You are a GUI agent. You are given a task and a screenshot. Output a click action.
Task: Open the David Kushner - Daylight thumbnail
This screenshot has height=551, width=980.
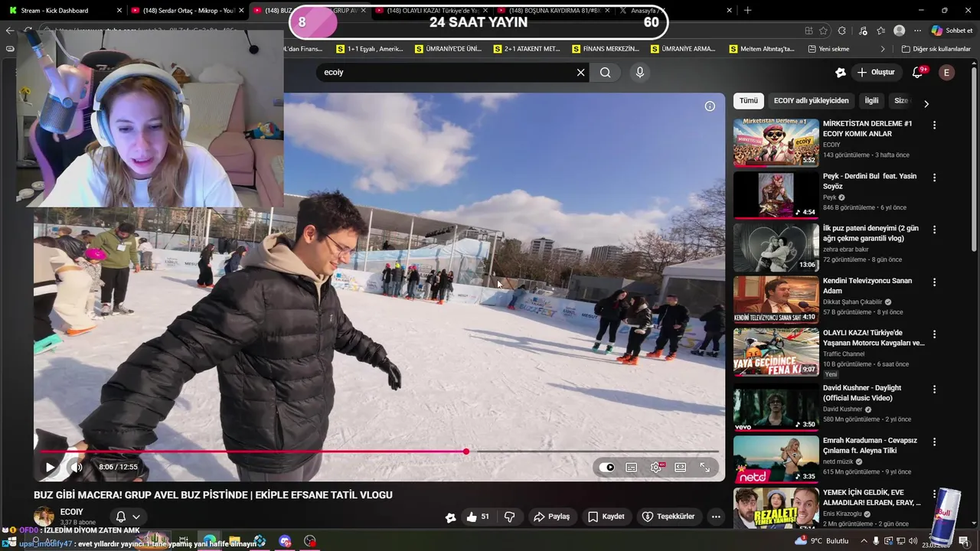pyautogui.click(x=776, y=406)
